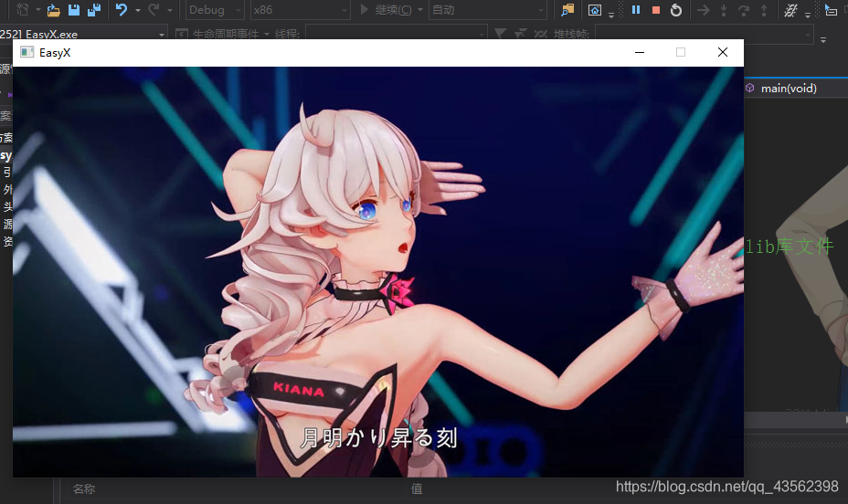Click the Show Next Statement arrow icon
848x504 pixels.
tap(703, 10)
